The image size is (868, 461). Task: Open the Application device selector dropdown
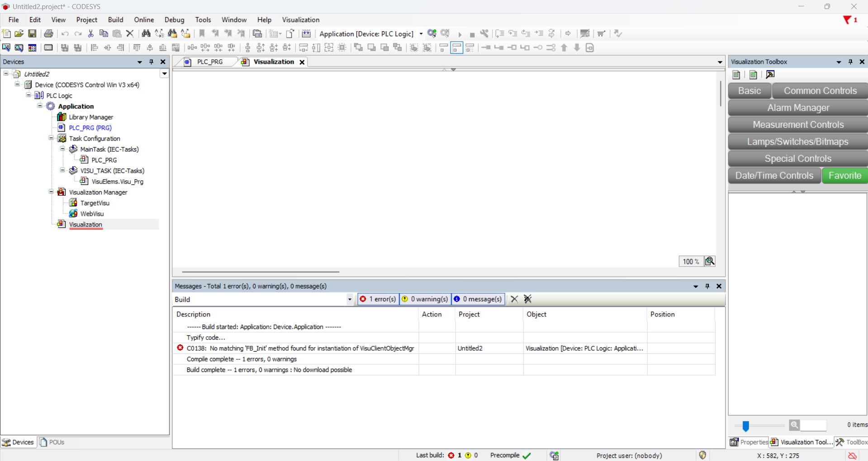(x=421, y=34)
